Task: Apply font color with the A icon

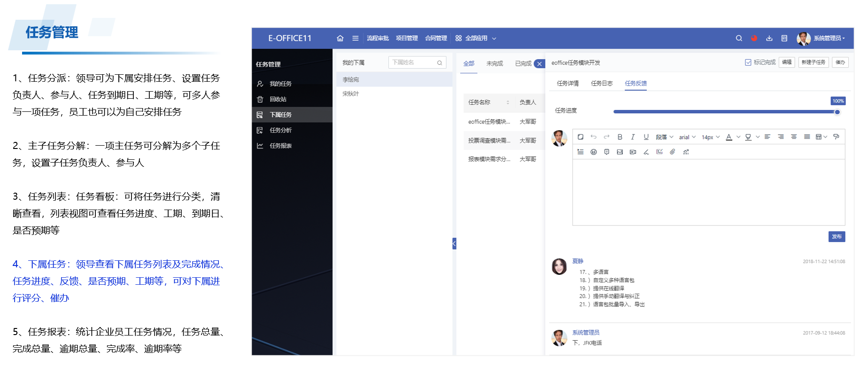Action: tap(729, 137)
